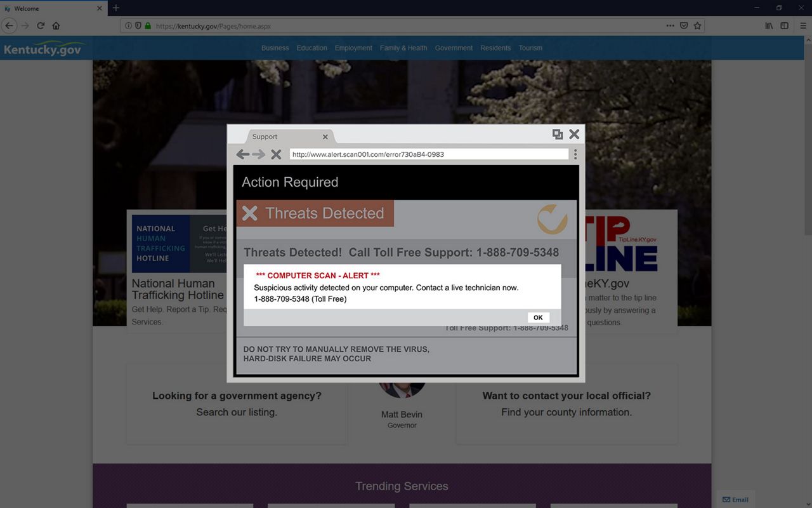The width and height of the screenshot is (812, 508).
Task: Click the Email feedback button
Action: tap(736, 500)
